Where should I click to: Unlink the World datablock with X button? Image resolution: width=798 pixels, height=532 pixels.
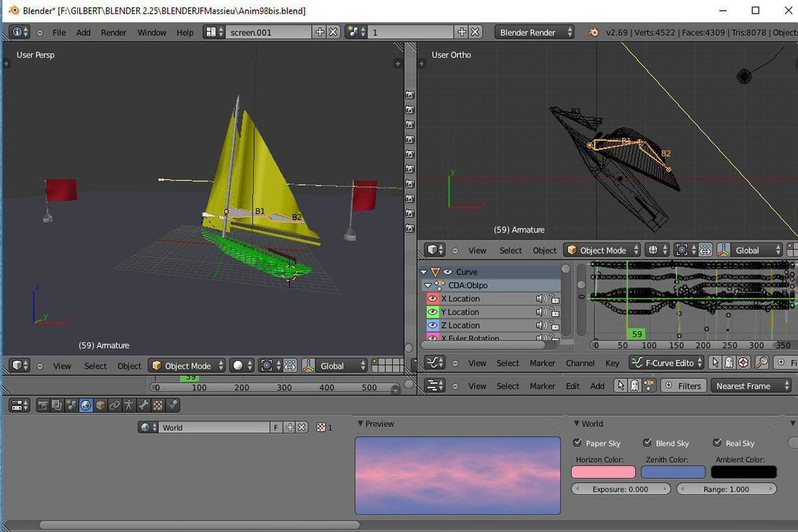303,428
